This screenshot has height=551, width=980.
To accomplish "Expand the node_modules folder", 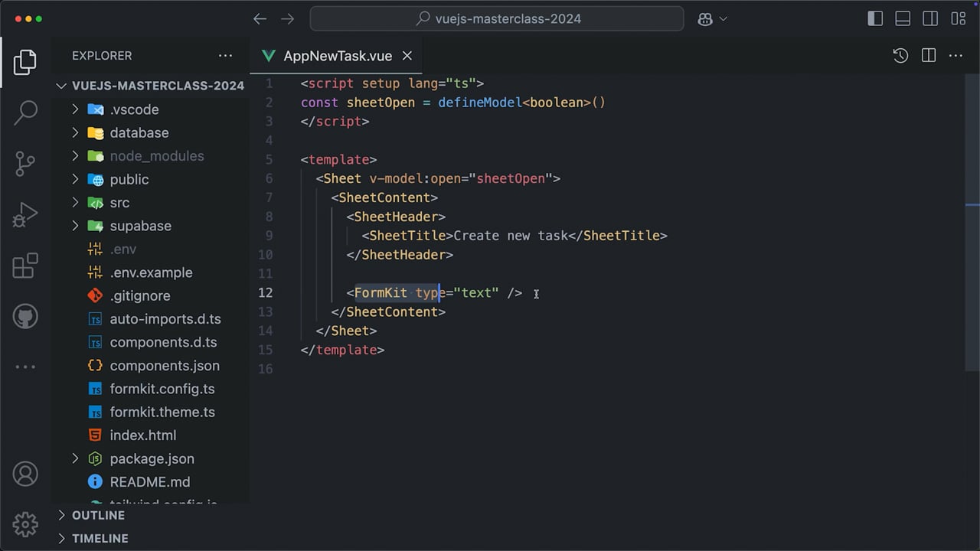I will (75, 156).
